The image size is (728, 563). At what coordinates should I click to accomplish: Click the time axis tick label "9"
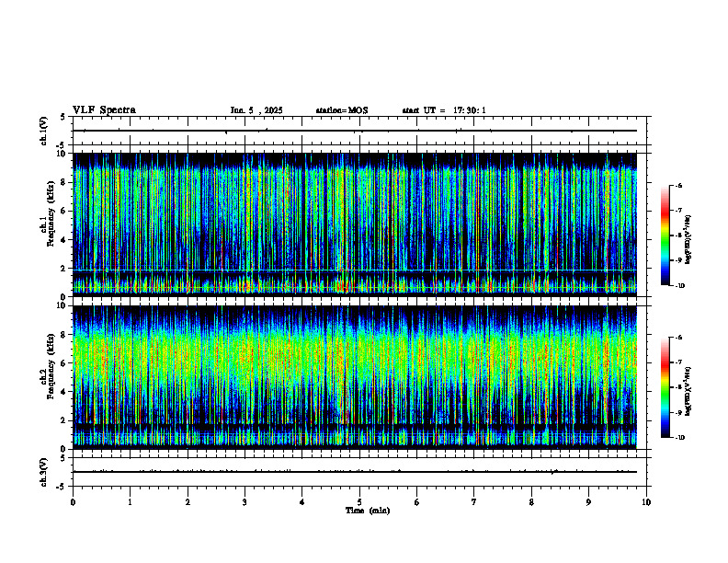(588, 502)
